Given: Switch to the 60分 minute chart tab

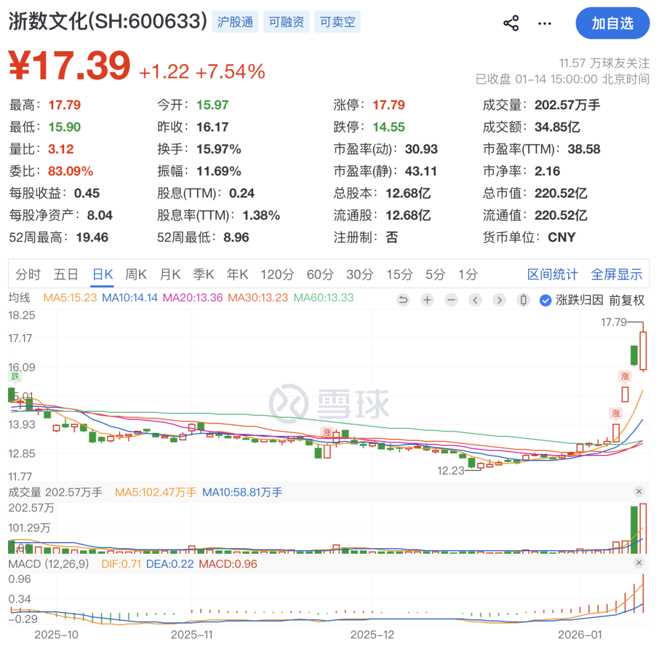Looking at the screenshot, I should (x=320, y=274).
